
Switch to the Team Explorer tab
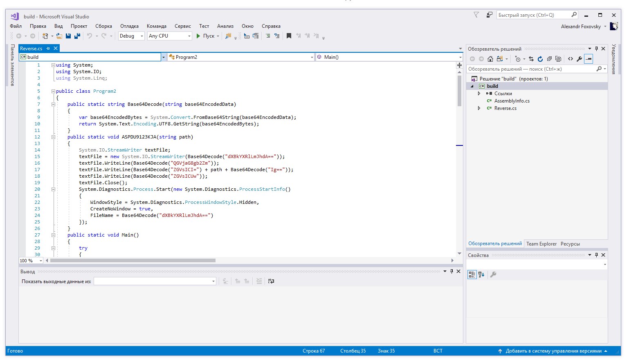541,244
